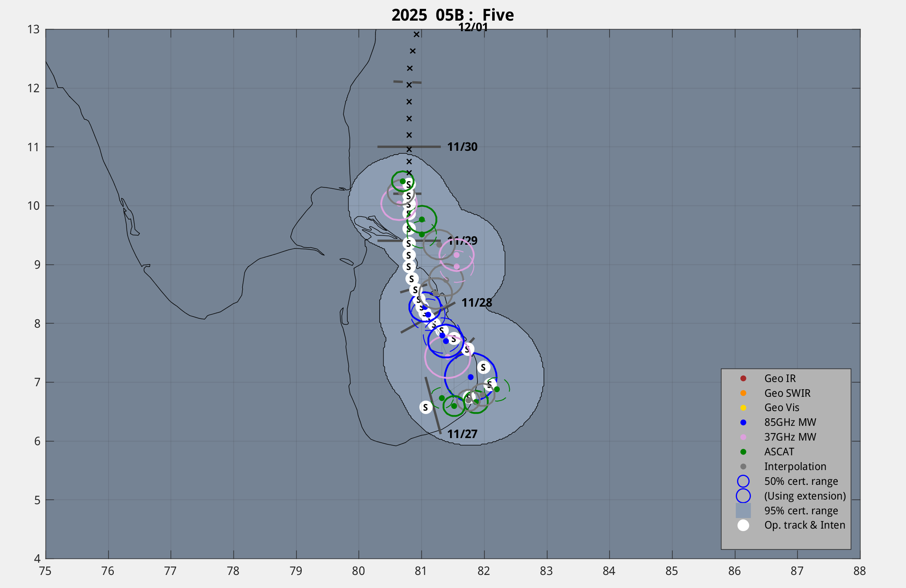Click the gray Interpolation legend dot
Image resolution: width=906 pixels, height=588 pixels.
click(743, 466)
